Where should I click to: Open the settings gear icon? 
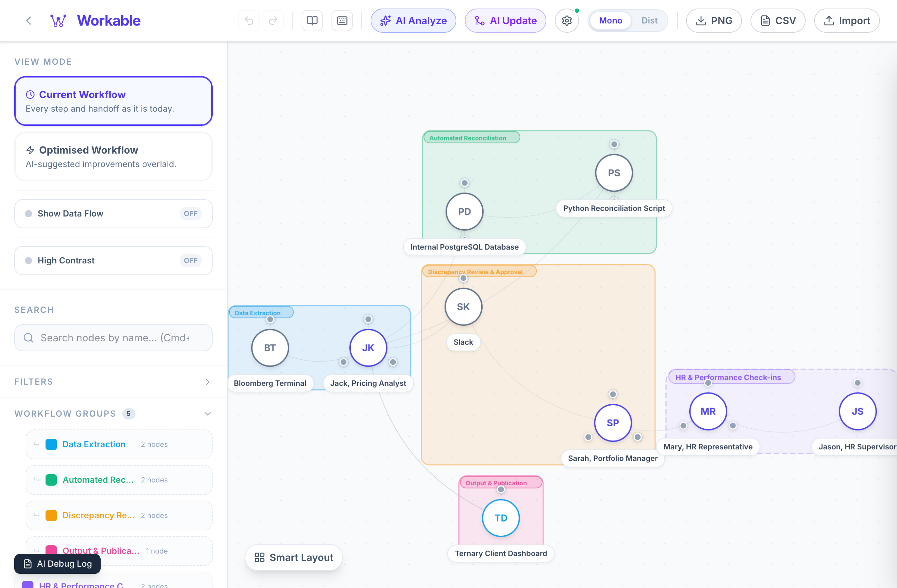pyautogui.click(x=567, y=21)
